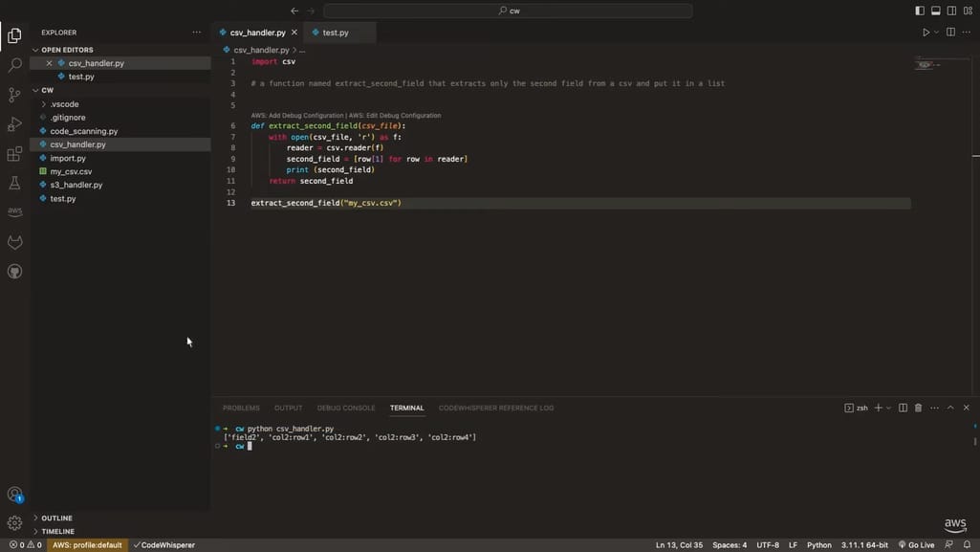Toggle secondary sidebar visibility
Viewport: 980px width, 552px height.
point(951,11)
